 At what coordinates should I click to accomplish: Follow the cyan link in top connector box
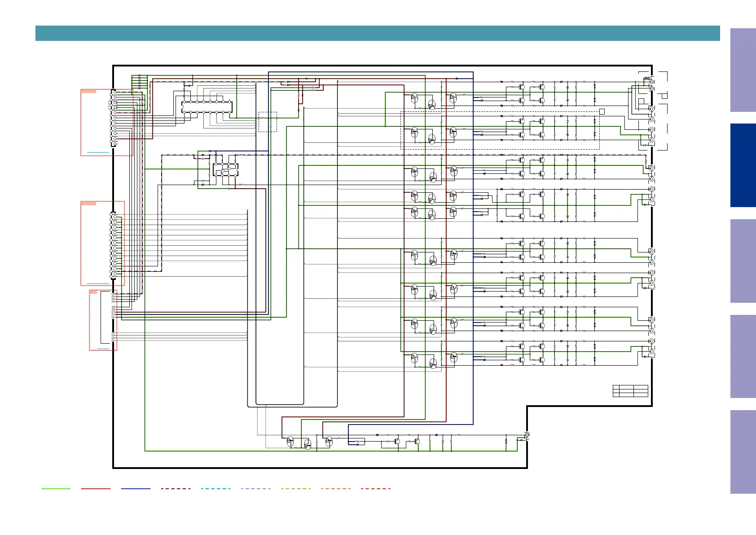coord(98,153)
